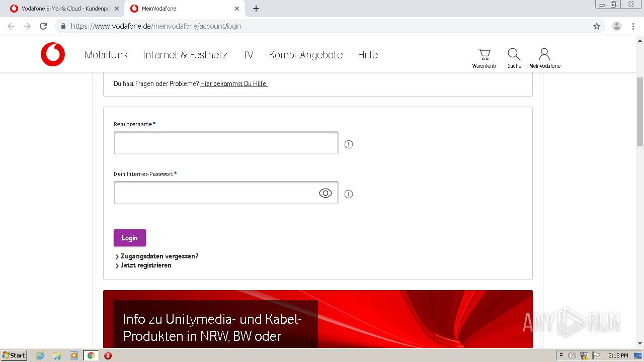Show hidden system tray icons
The height and width of the screenshot is (362, 644).
(x=561, y=355)
